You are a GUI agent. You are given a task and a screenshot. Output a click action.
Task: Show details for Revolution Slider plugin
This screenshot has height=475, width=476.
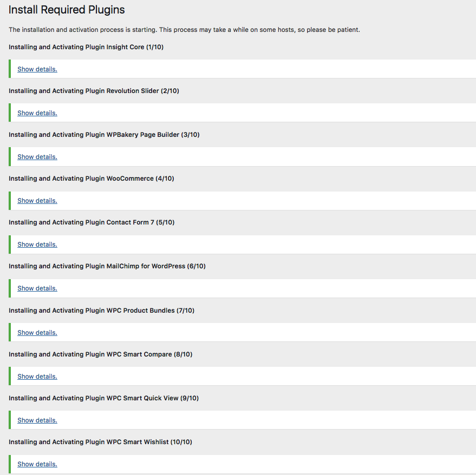[37, 113]
